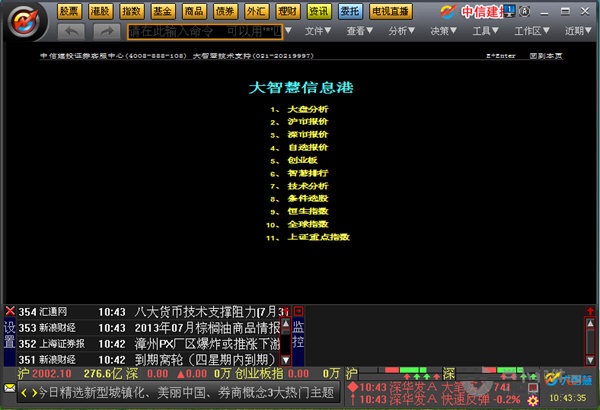Click the red arrow application logo

click(24, 21)
